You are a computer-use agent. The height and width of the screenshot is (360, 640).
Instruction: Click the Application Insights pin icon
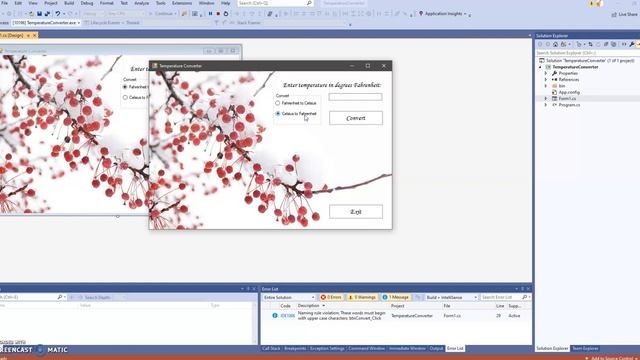point(421,13)
